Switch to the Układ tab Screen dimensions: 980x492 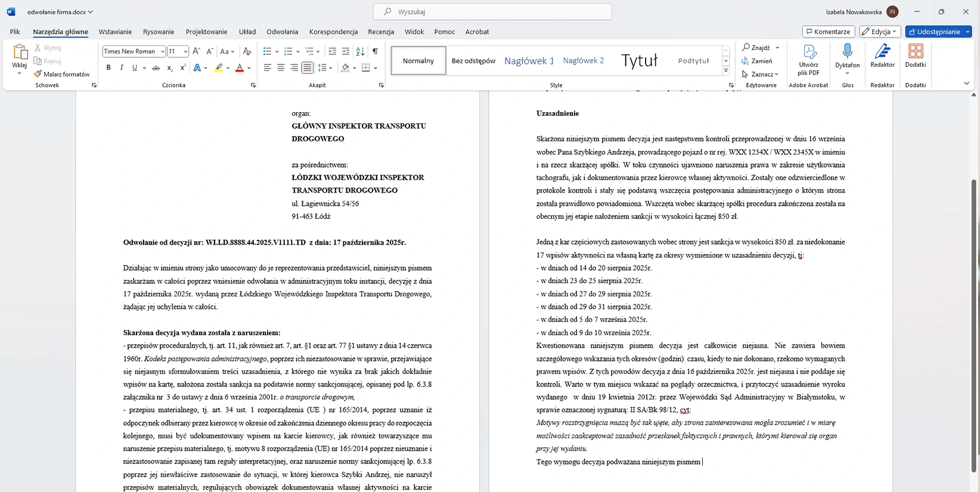coord(247,32)
